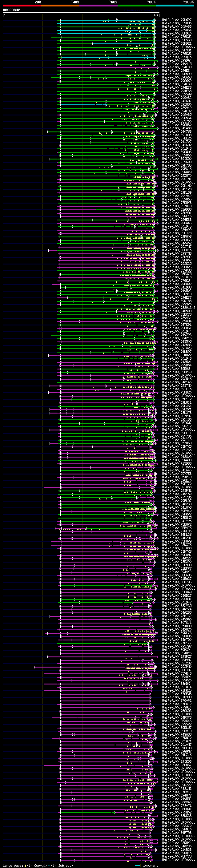Select the UniRef100_Q9FSG0 label
This screenshot has height=868, width=197.
177,40
